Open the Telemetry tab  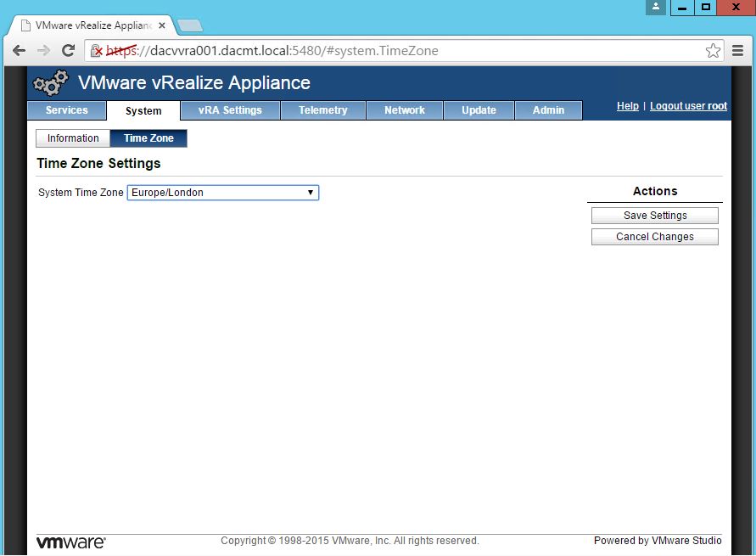pyautogui.click(x=323, y=110)
